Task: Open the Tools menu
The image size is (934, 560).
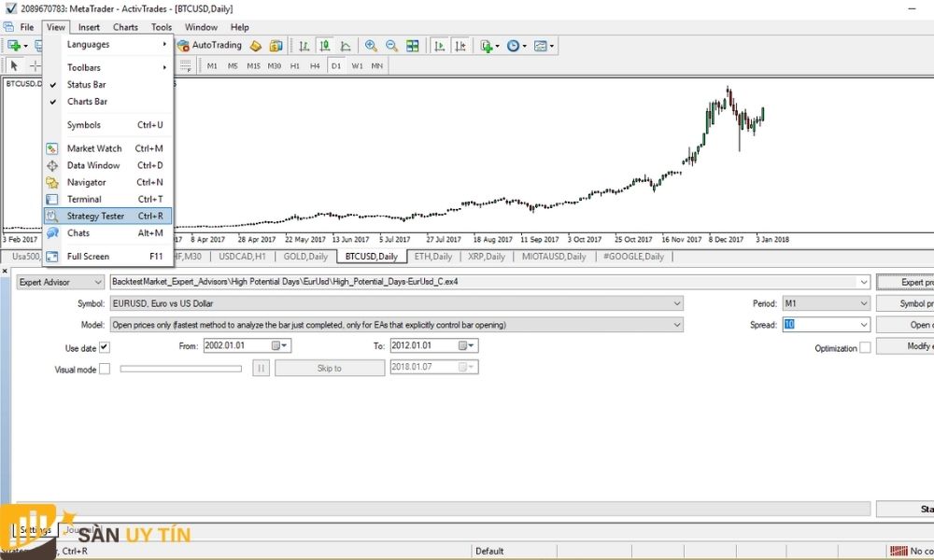Action: point(162,27)
